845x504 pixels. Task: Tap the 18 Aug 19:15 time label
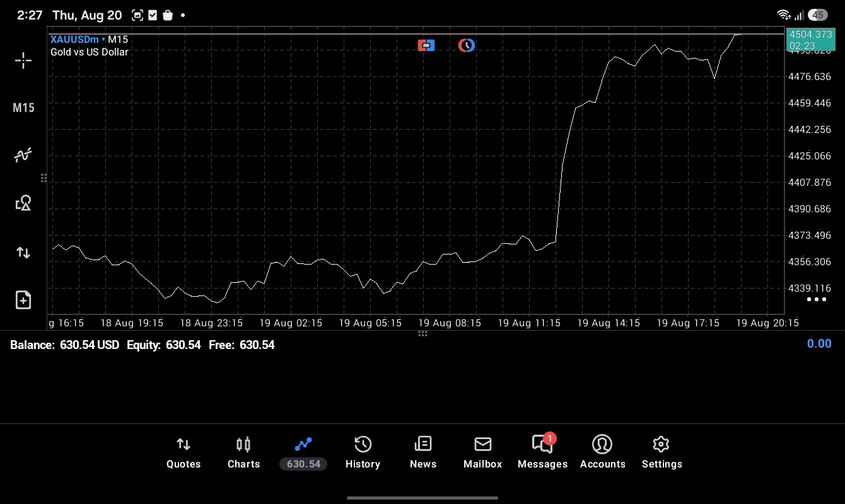click(x=132, y=323)
